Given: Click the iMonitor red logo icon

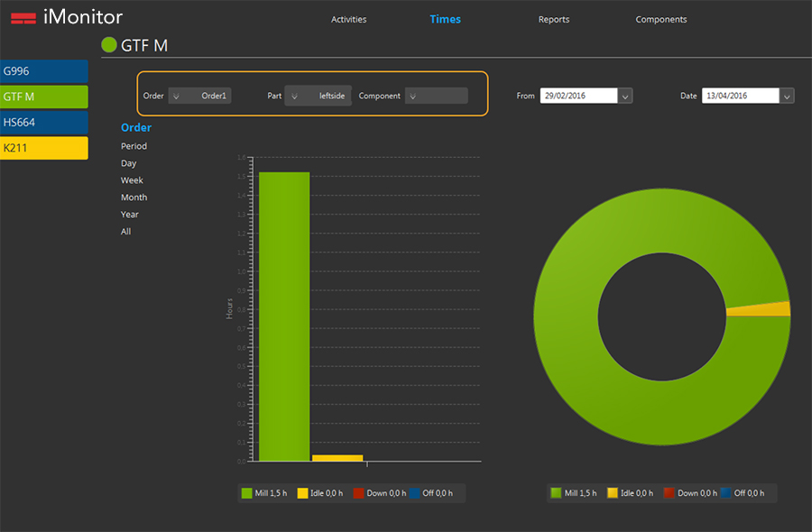Looking at the screenshot, I should 23,17.
